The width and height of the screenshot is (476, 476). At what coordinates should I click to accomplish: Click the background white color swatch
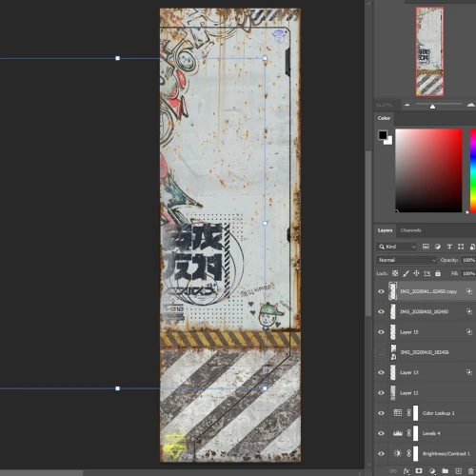[x=389, y=141]
